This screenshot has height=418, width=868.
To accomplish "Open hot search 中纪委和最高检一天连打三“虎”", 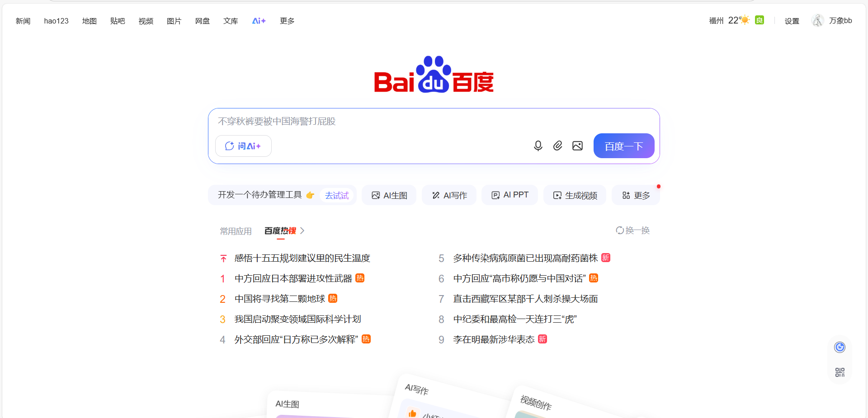I will 515,319.
